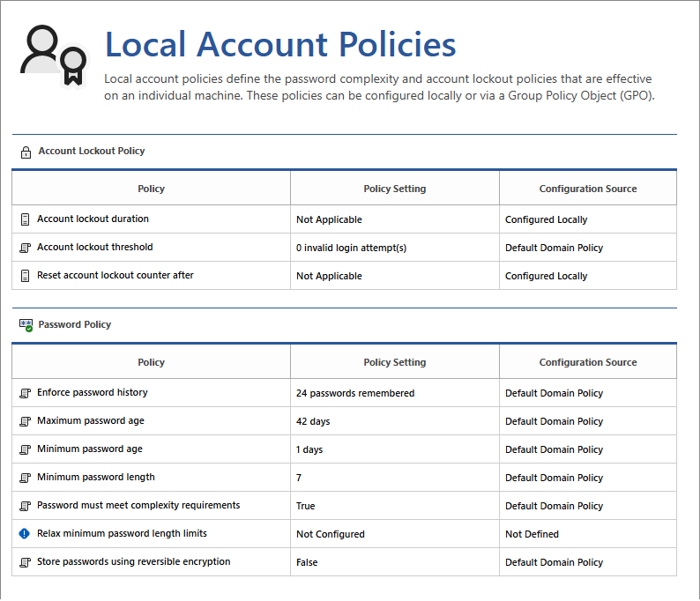Select the Minimum password age policy label

coord(89,449)
